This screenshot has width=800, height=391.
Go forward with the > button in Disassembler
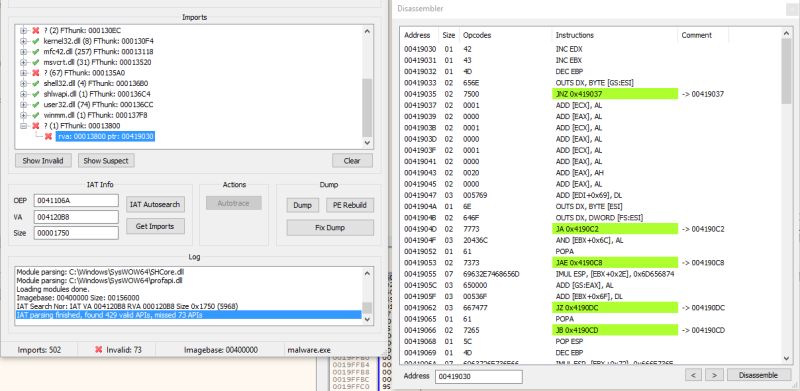714,375
